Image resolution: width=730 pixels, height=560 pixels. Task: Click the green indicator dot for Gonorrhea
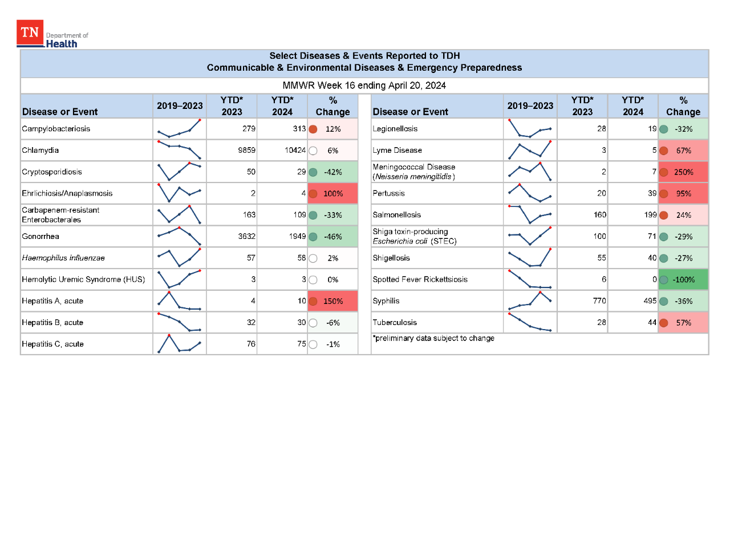313,237
